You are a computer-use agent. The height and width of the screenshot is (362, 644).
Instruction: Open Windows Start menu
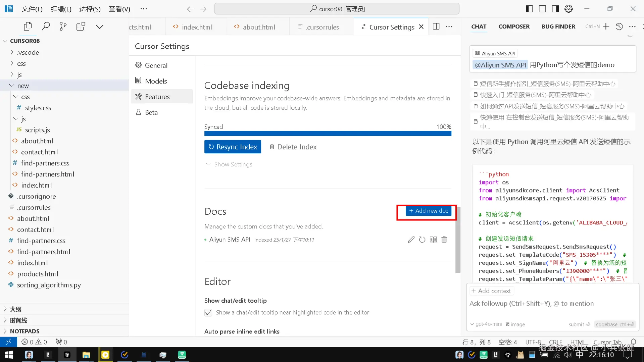(9, 355)
